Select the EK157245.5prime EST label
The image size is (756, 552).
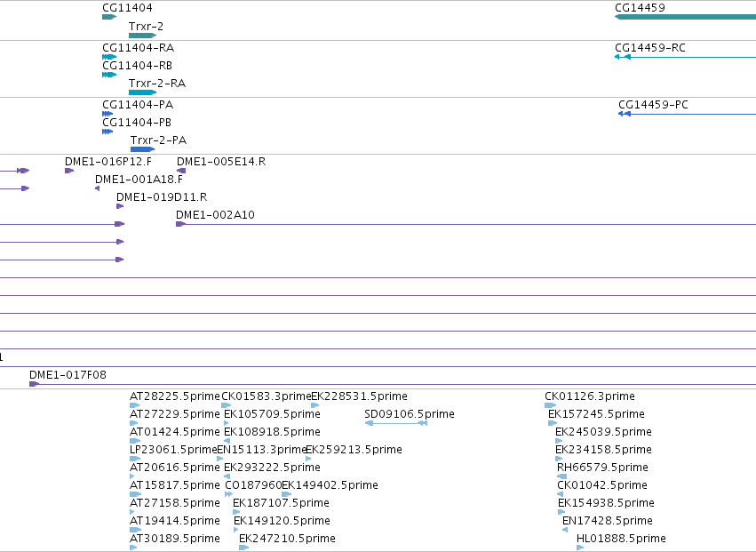click(597, 414)
